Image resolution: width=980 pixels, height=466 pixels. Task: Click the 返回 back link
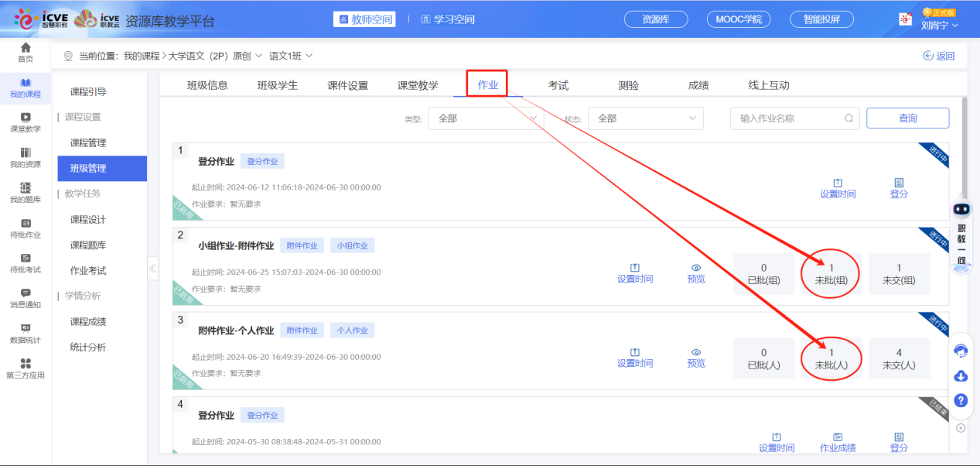click(x=939, y=56)
